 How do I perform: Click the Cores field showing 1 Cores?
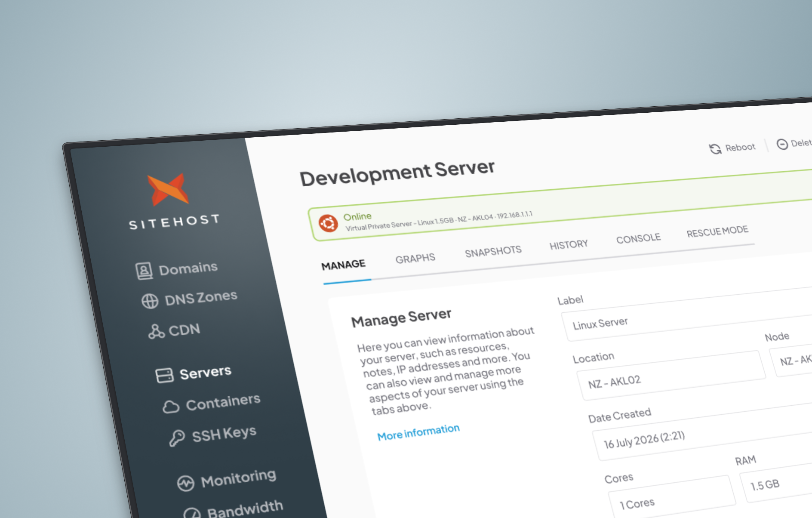coord(673,496)
